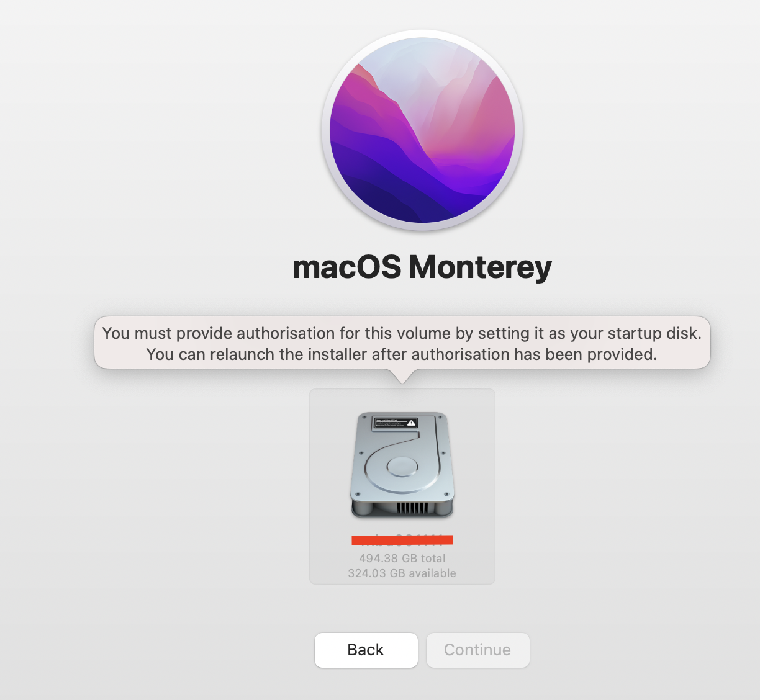Image resolution: width=760 pixels, height=700 pixels.
Task: Click the word Monterey in the title
Action: click(x=480, y=267)
